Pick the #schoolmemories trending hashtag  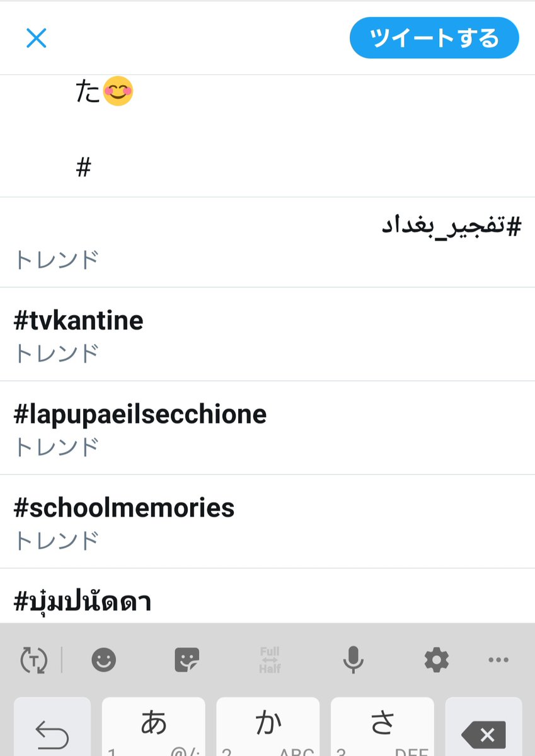point(267,522)
